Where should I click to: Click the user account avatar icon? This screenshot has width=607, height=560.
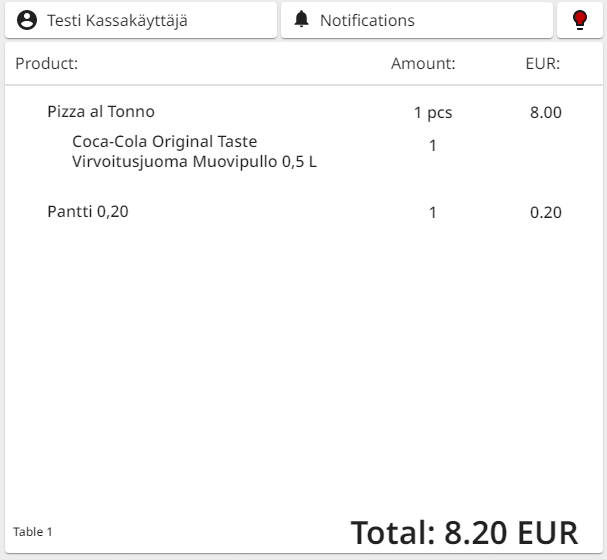click(x=27, y=20)
